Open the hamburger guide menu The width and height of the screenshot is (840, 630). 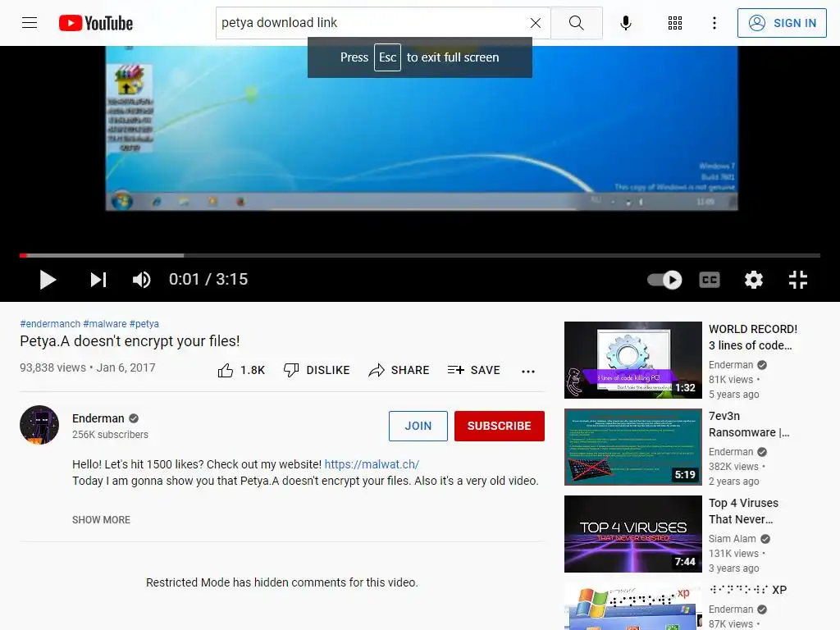point(30,23)
